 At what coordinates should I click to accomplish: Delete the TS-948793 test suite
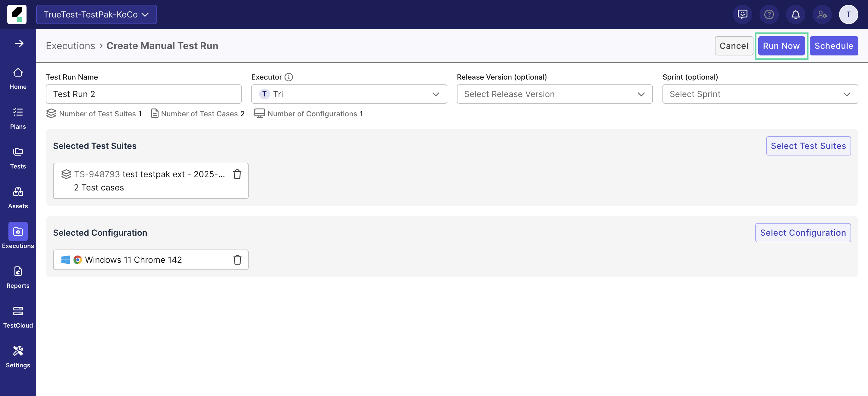237,174
